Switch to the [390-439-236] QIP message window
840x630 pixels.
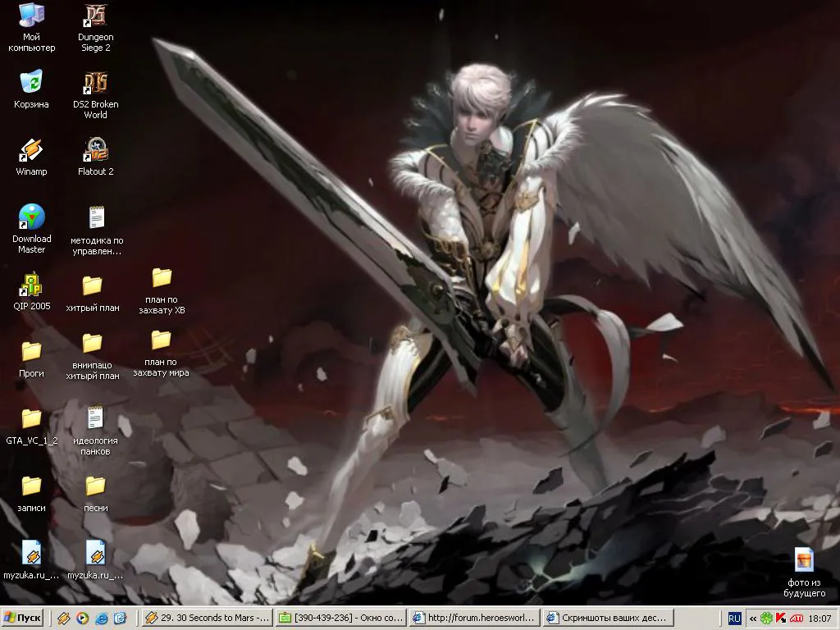340,619
